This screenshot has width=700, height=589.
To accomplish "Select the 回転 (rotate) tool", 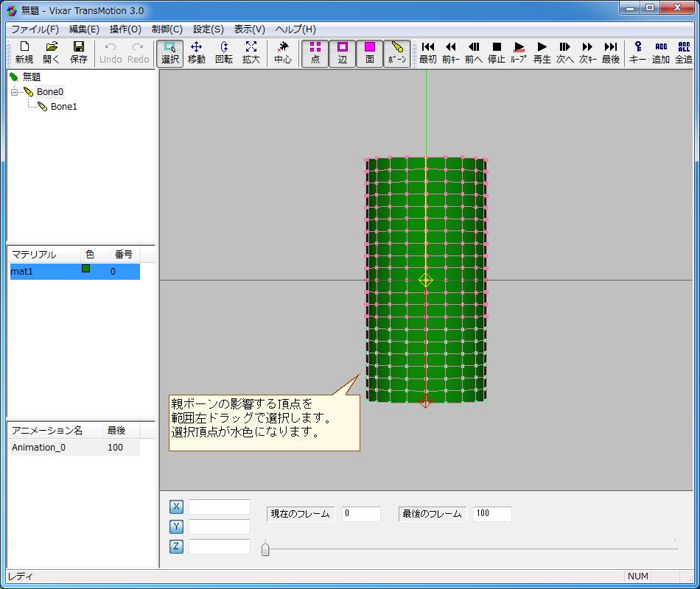I will (x=224, y=52).
